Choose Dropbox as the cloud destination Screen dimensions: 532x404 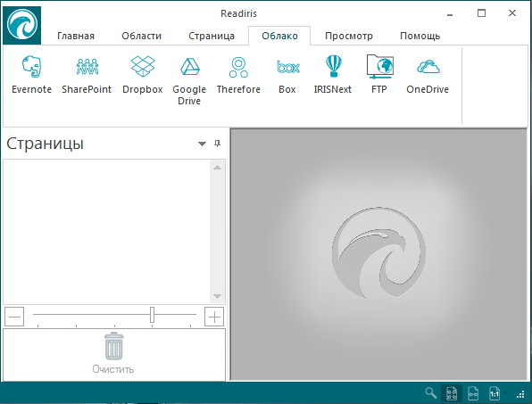coord(143,75)
